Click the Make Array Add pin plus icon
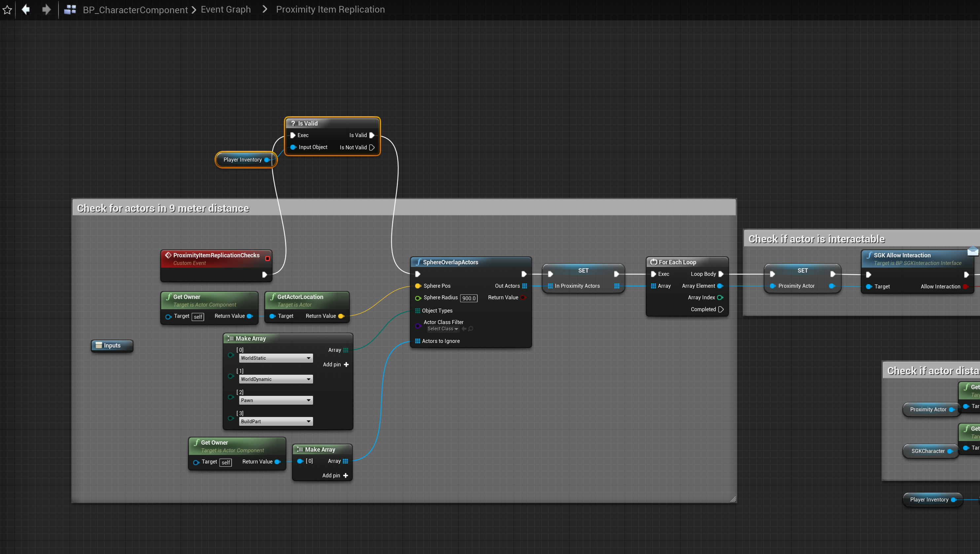 click(346, 364)
